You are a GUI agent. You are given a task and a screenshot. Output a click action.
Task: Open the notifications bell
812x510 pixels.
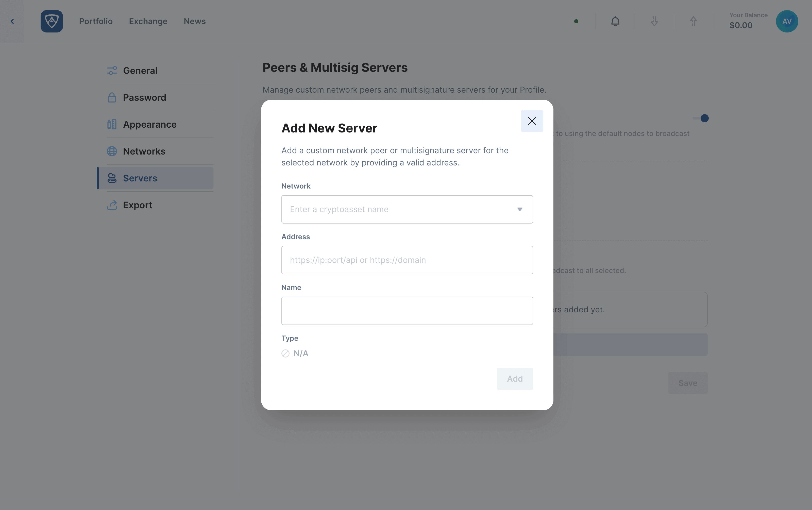615,21
